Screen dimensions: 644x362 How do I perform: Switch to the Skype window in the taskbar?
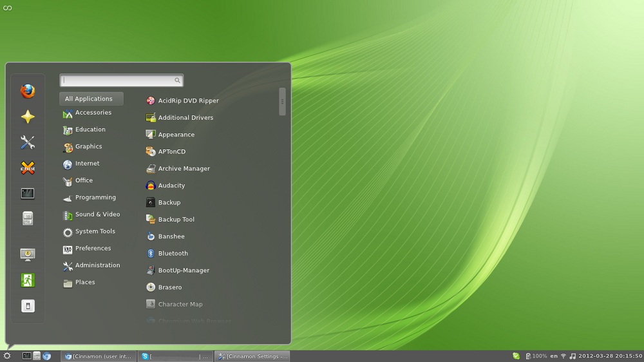175,356
